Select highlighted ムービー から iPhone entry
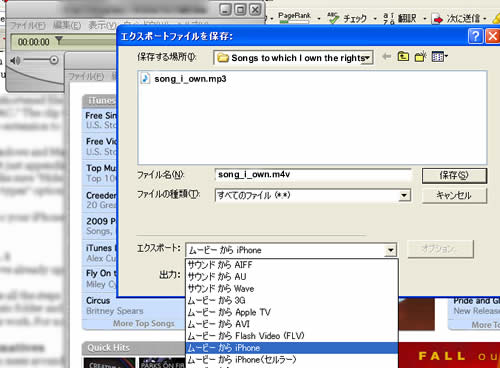500x368 pixels. 292,348
